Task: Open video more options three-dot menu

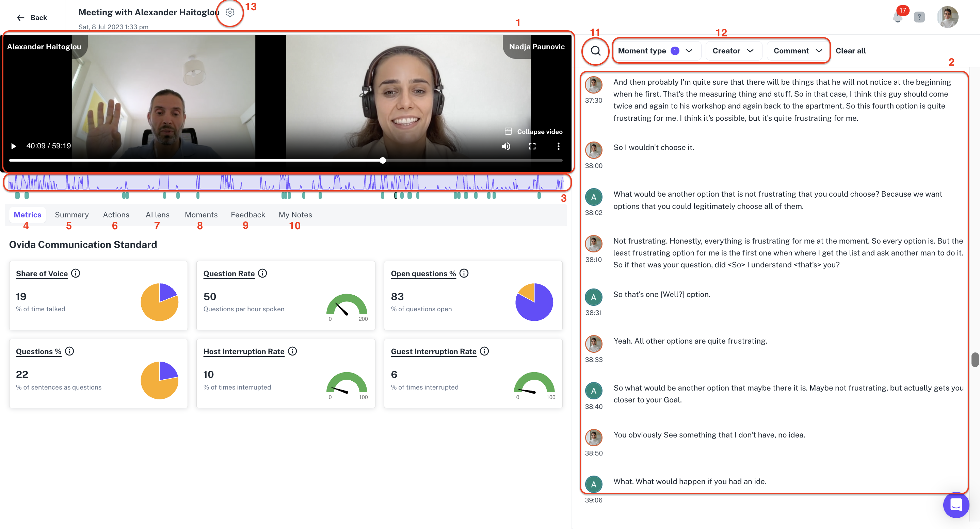Action: click(558, 146)
